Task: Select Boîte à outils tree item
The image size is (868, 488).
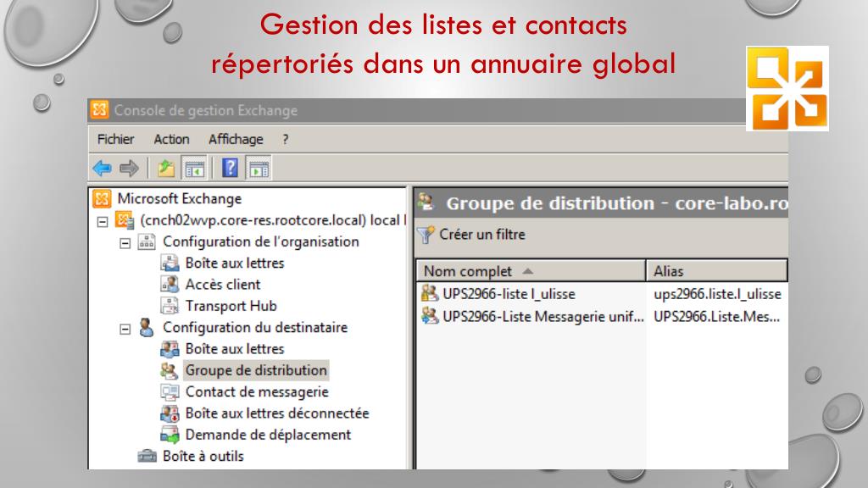Action: point(203,456)
